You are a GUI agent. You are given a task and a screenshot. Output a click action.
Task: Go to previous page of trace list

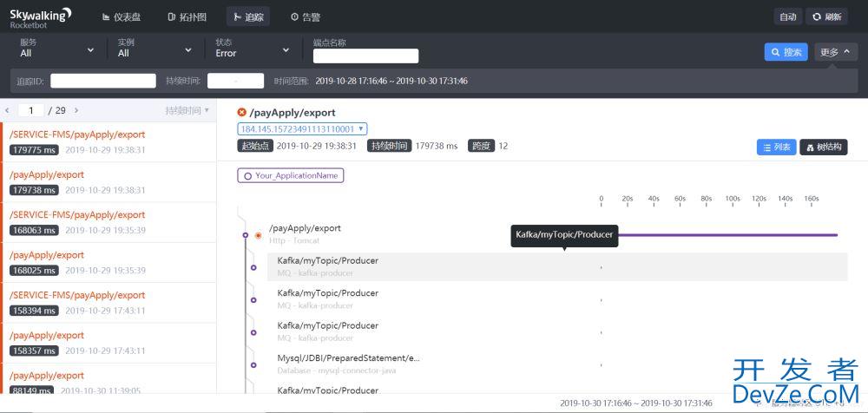click(8, 110)
